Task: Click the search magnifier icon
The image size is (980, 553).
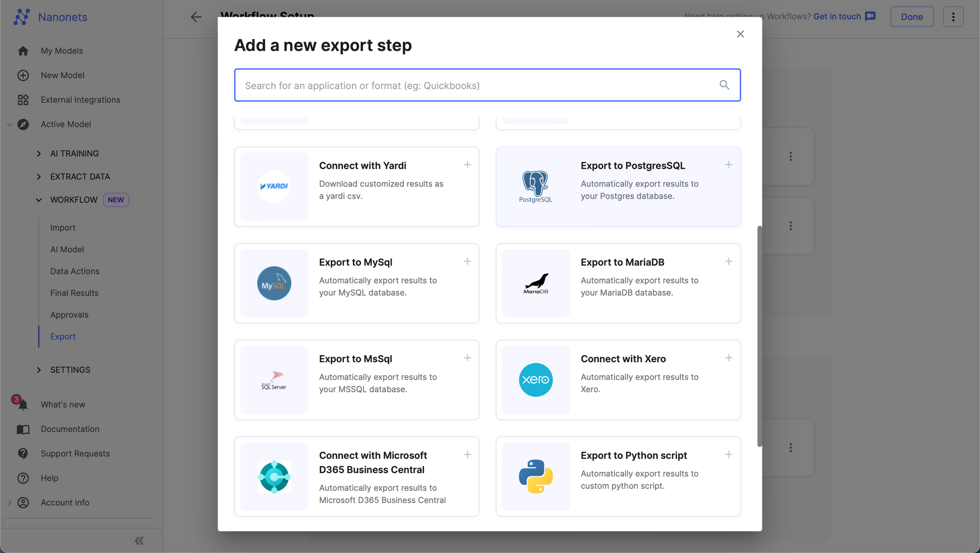Action: pos(724,85)
